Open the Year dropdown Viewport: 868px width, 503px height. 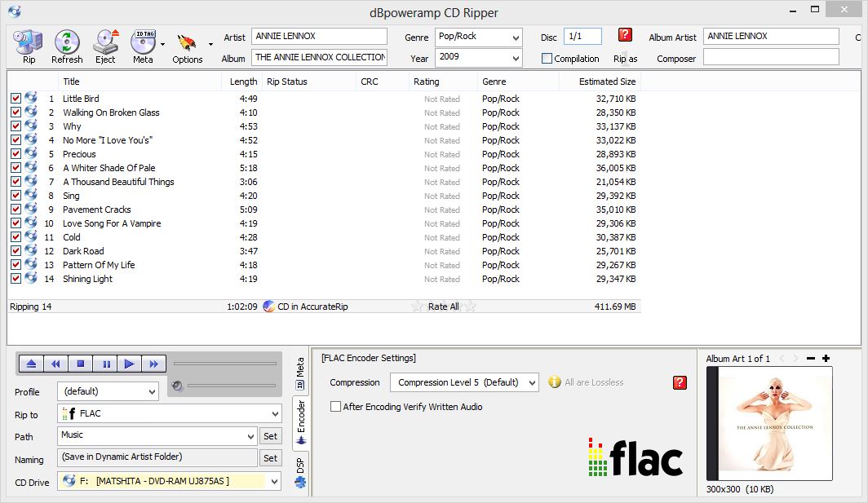coord(516,58)
